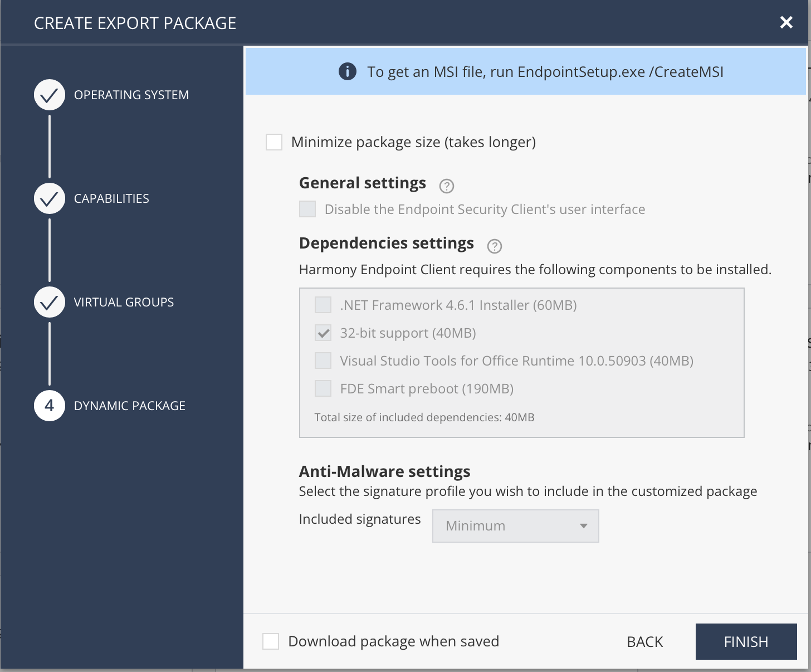Switch to the Virtual Groups step label
The image size is (811, 672).
click(x=124, y=303)
